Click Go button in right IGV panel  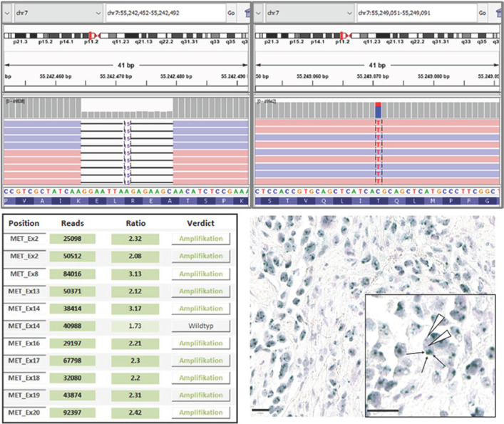(x=482, y=13)
